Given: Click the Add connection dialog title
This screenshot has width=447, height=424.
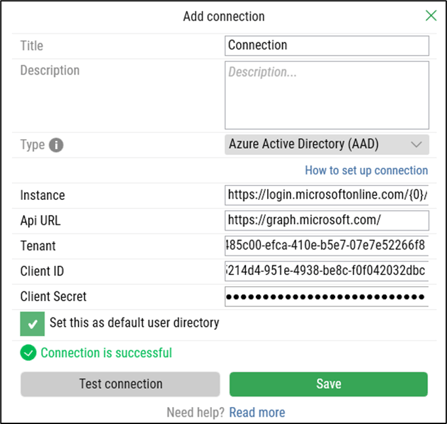Looking at the screenshot, I should point(224,16).
